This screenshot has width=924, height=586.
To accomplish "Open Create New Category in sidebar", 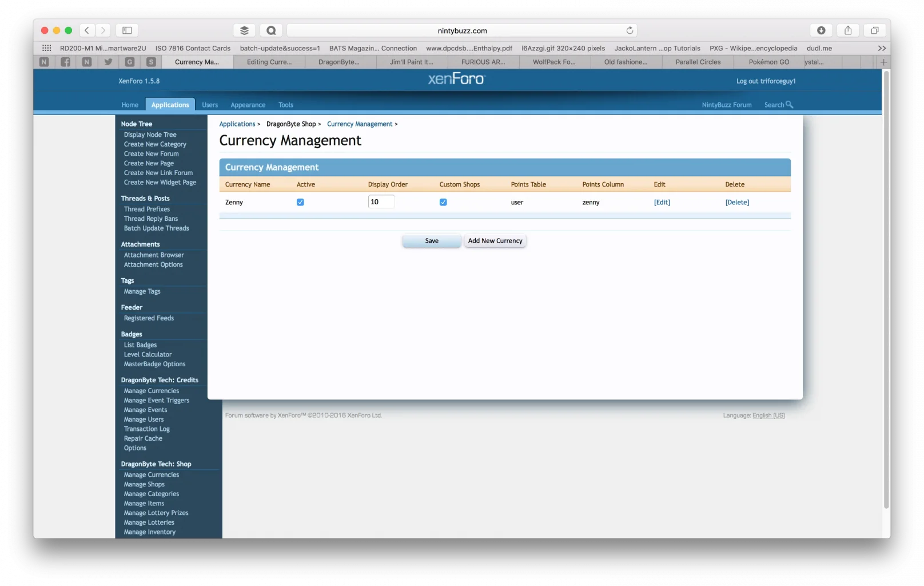I will point(155,144).
